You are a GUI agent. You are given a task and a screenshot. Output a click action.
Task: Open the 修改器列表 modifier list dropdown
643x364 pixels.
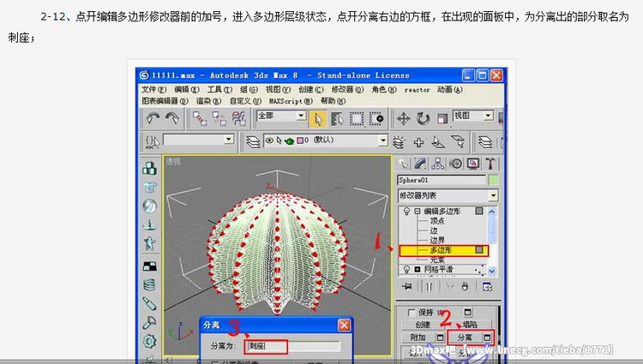[x=493, y=196]
